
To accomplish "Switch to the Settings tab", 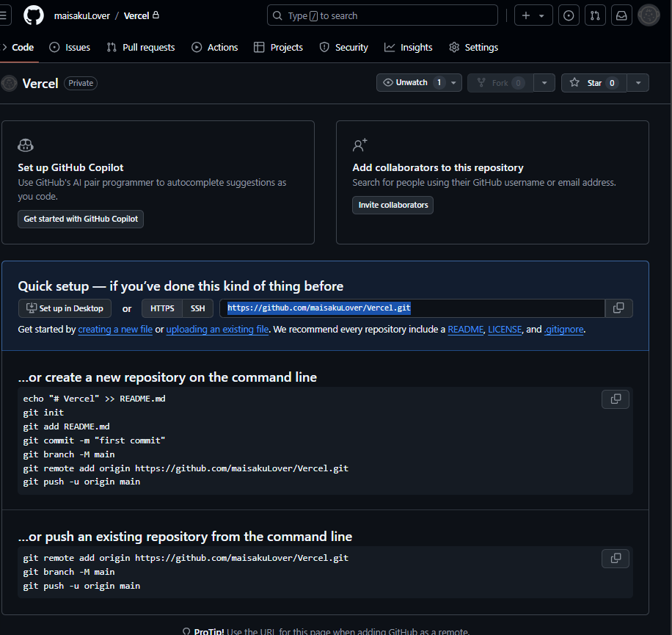I will coord(474,47).
